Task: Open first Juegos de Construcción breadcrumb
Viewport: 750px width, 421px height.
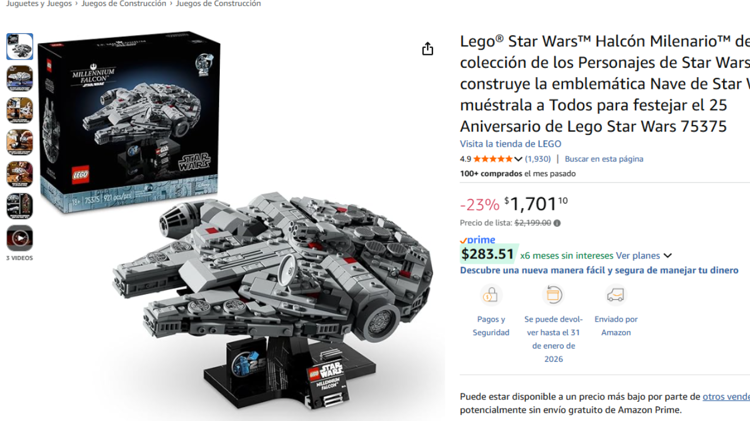Action: click(124, 4)
